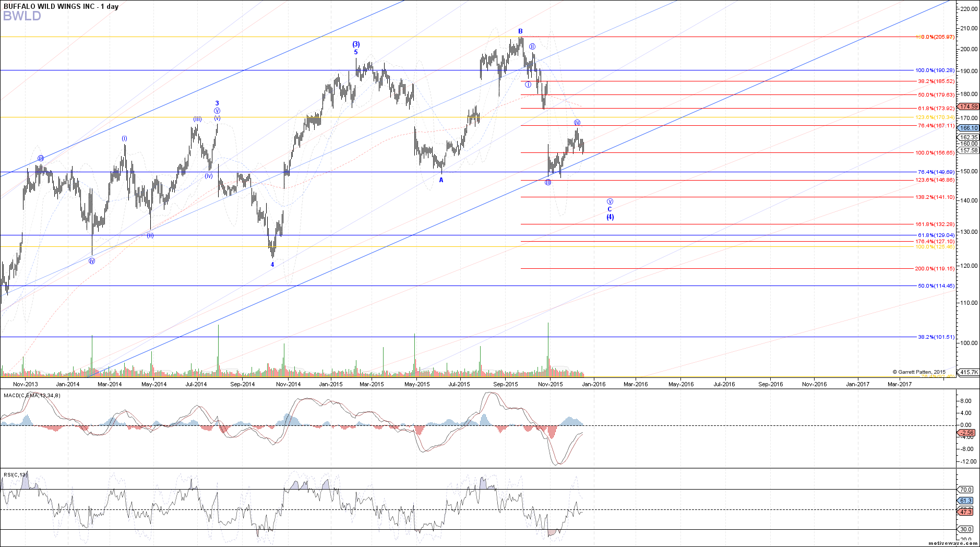
Task: Click the RSI(C,13) indicator label
Action: (x=15, y=474)
